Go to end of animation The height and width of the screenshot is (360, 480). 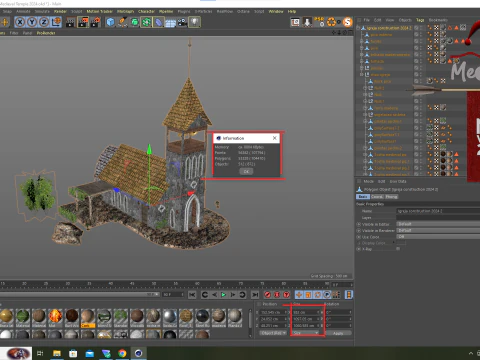(255, 295)
